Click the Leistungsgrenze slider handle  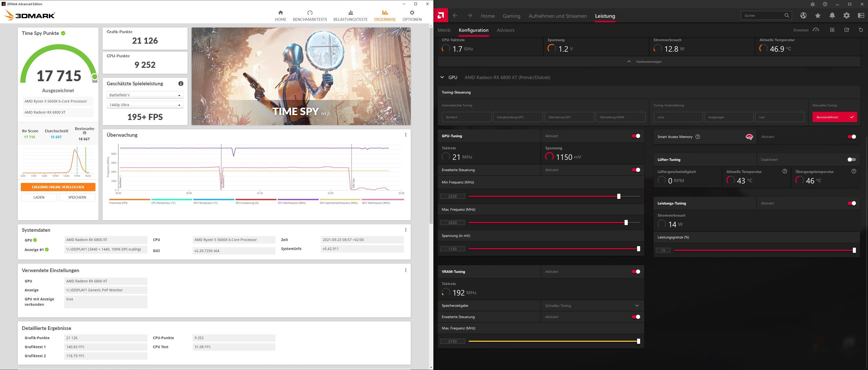click(x=854, y=250)
